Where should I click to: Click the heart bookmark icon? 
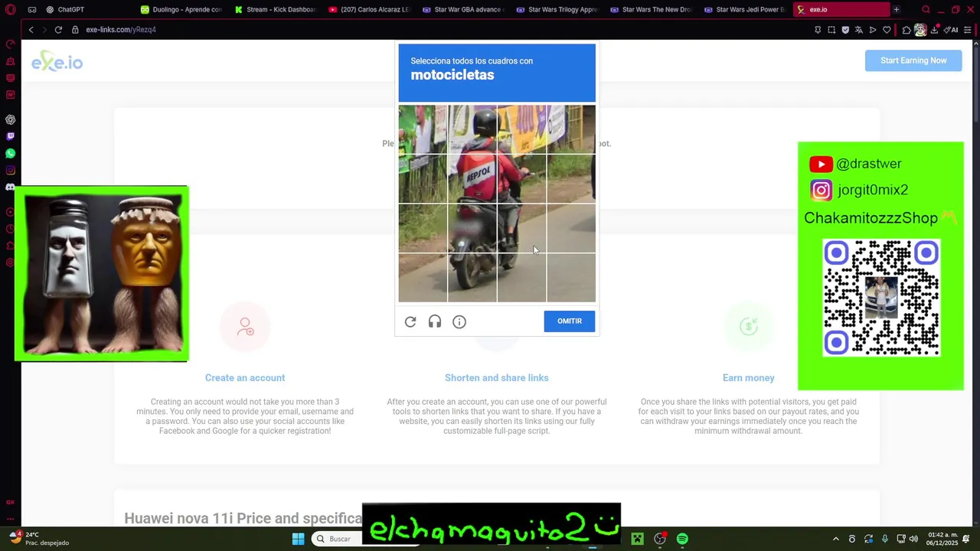click(x=887, y=30)
